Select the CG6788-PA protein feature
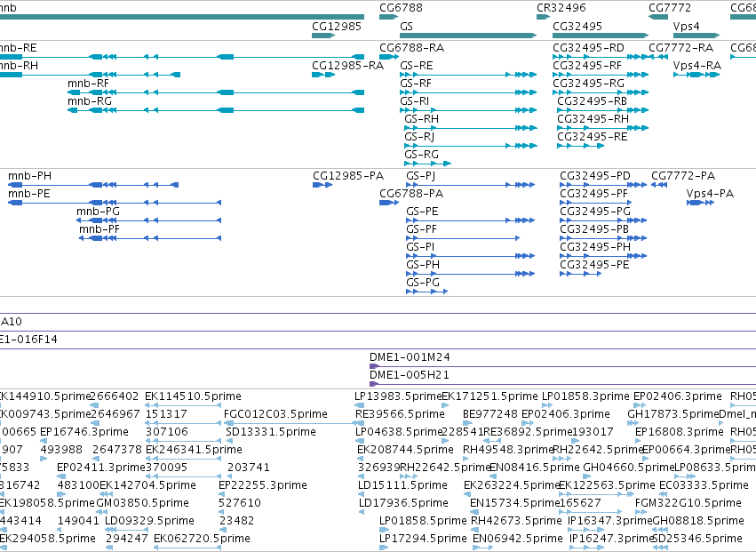The height and width of the screenshot is (552, 756). click(389, 203)
